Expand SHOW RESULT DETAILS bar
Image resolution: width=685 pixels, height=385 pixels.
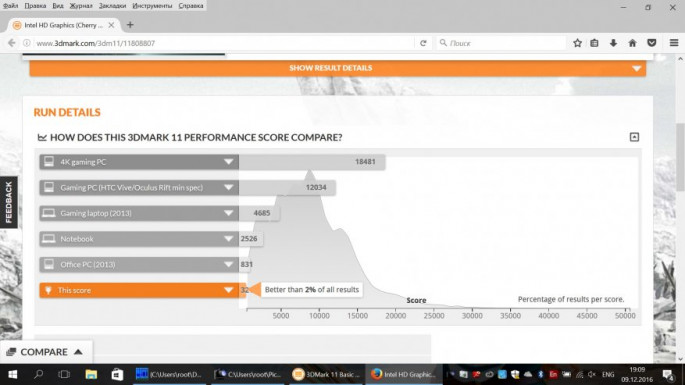(x=338, y=68)
